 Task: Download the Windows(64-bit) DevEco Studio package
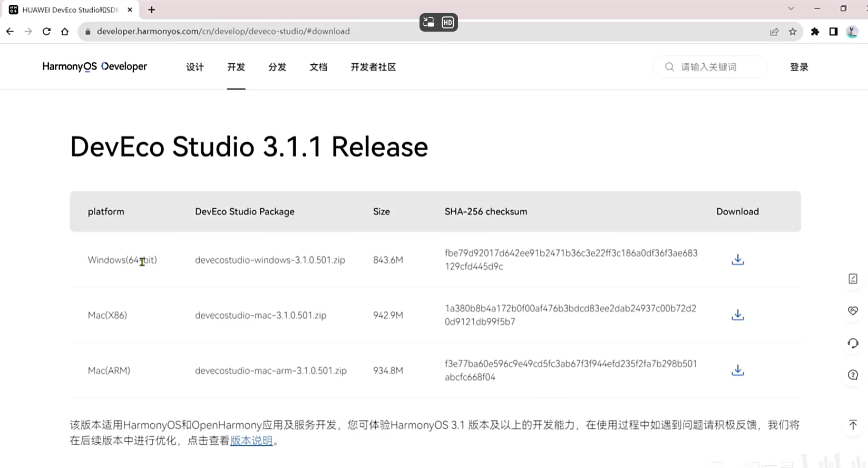pyautogui.click(x=737, y=260)
